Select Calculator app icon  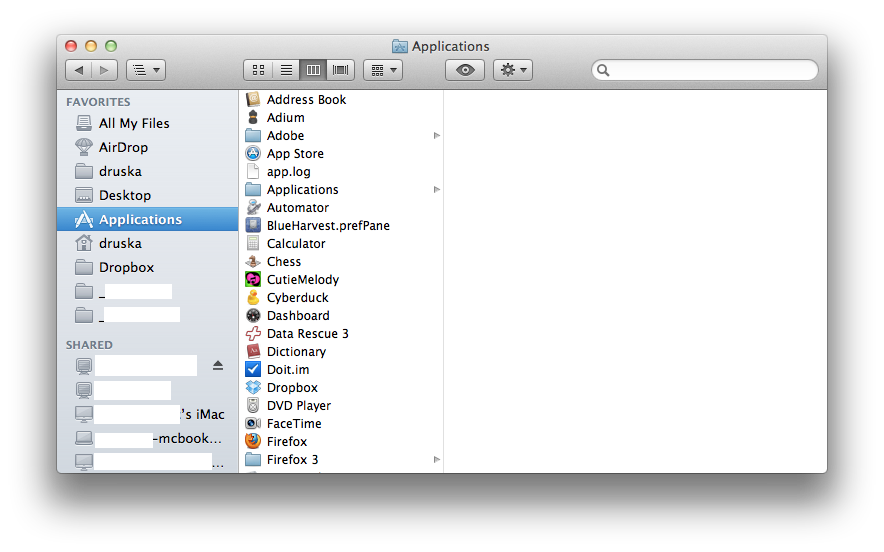pyautogui.click(x=253, y=244)
